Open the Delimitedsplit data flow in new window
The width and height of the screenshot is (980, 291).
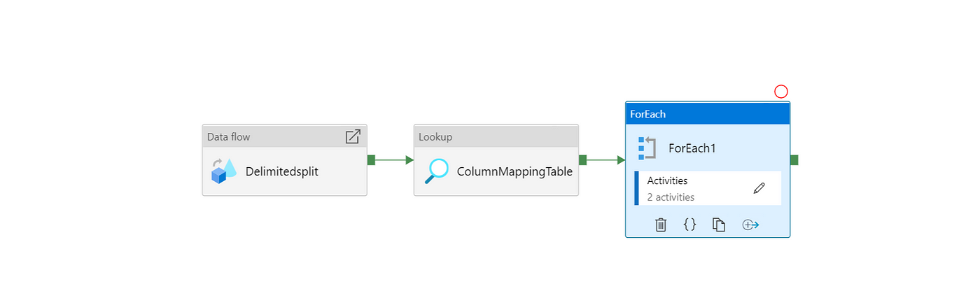point(353,136)
